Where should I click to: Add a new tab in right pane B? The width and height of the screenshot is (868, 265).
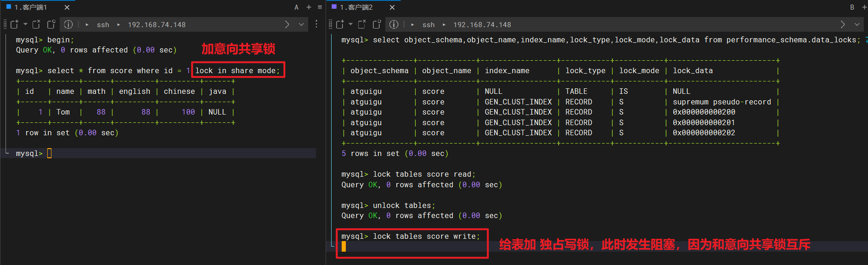(864, 7)
